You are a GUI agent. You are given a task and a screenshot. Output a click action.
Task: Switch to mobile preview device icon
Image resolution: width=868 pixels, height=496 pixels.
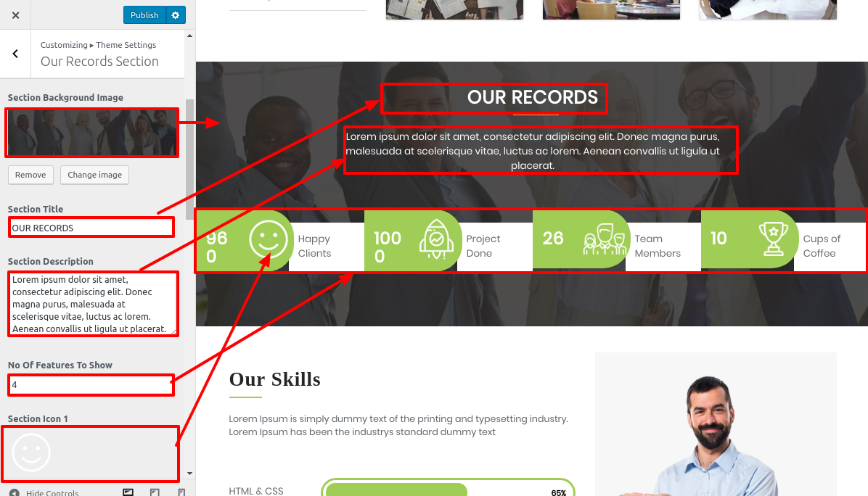coord(181,492)
